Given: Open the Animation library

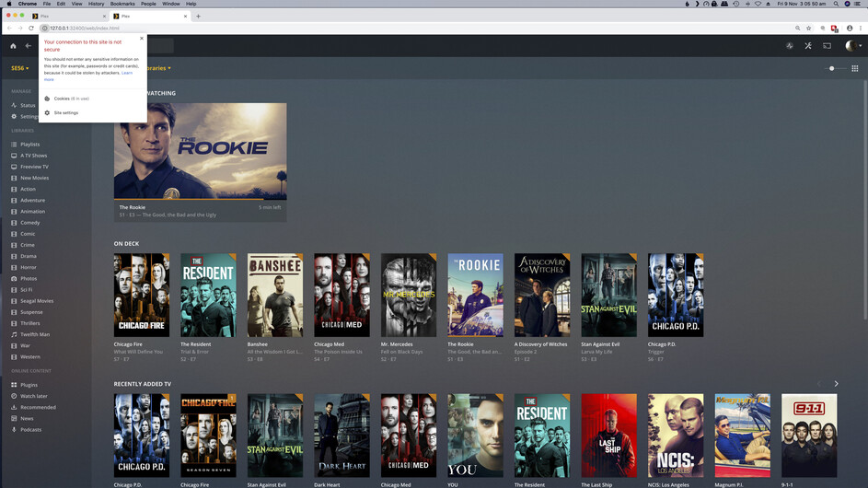Looking at the screenshot, I should coord(32,212).
